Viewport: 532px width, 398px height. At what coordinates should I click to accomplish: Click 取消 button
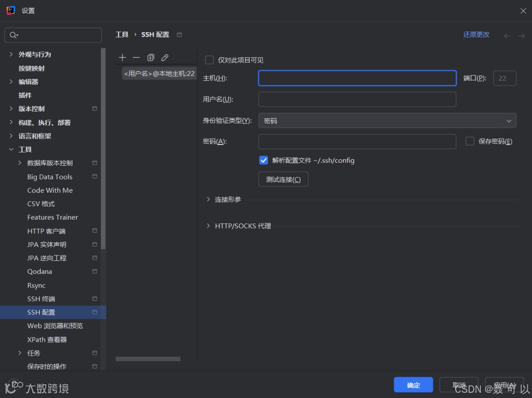pos(459,385)
